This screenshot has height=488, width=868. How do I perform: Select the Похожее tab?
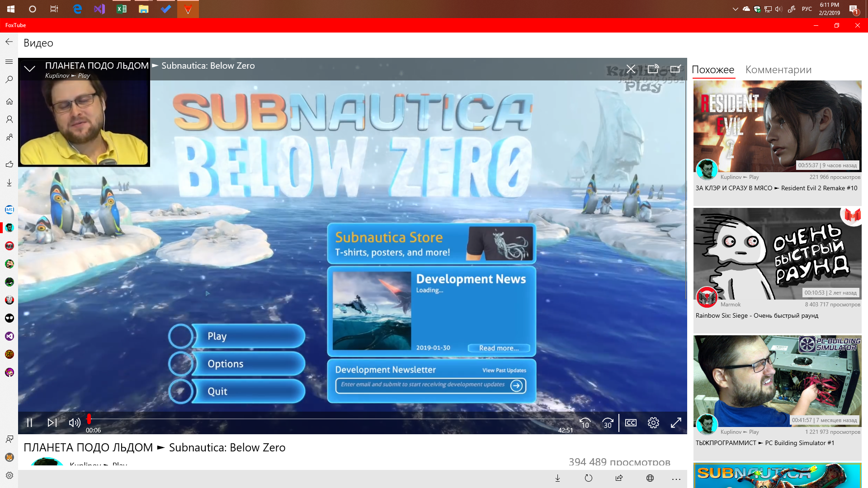click(713, 70)
